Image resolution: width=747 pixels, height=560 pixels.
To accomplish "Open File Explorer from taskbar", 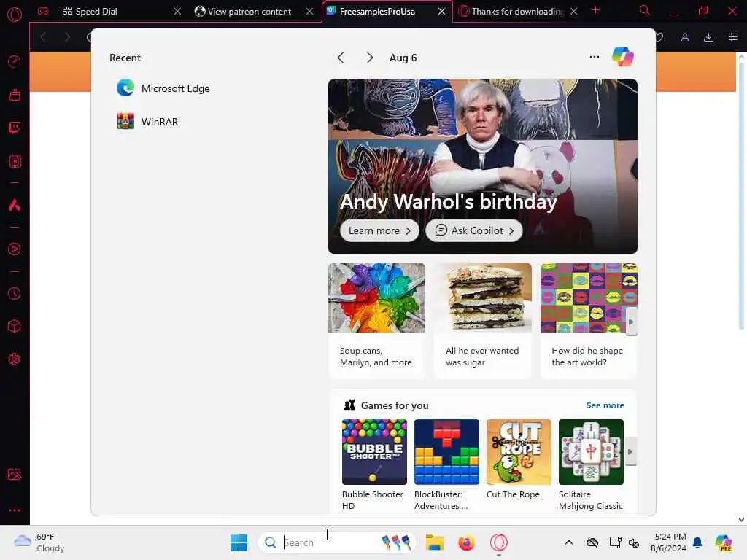I will click(x=435, y=542).
